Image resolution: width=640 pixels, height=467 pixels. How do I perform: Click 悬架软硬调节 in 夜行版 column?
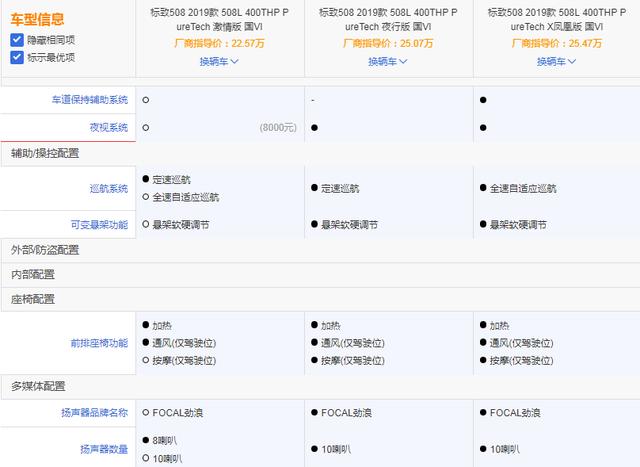tap(349, 225)
